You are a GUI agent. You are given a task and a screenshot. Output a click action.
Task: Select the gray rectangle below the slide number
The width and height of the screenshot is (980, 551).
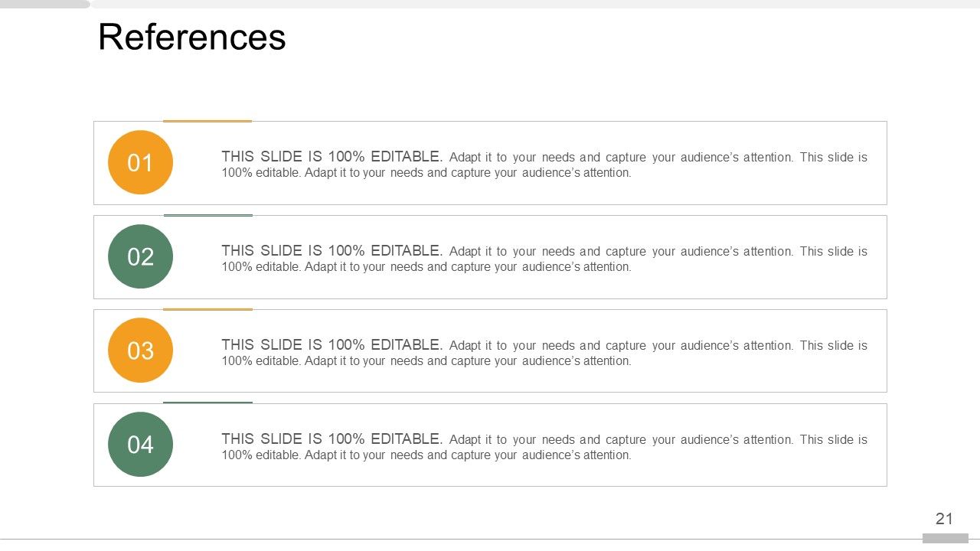[x=945, y=539]
